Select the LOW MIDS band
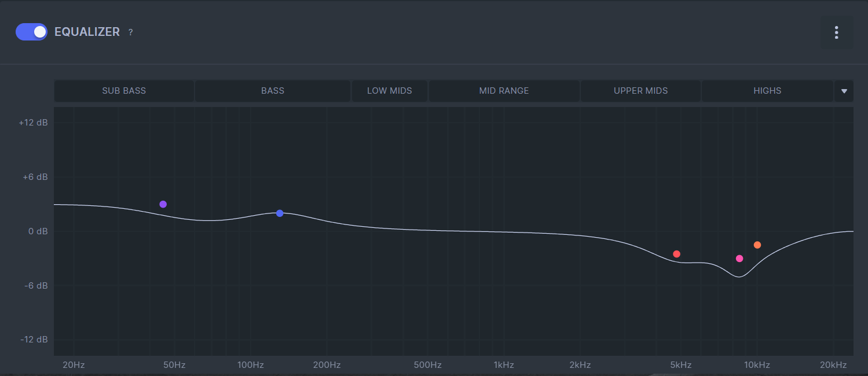Screen dimensions: 868x376 (x=390, y=91)
